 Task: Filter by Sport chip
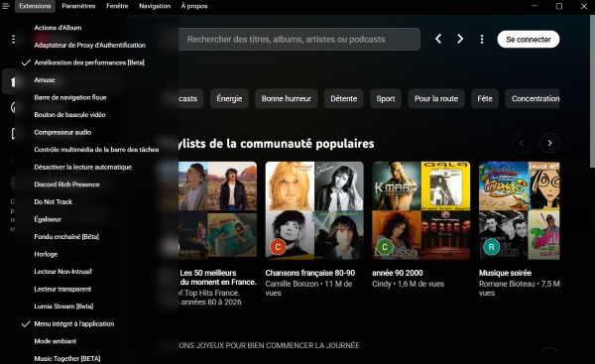click(x=386, y=98)
